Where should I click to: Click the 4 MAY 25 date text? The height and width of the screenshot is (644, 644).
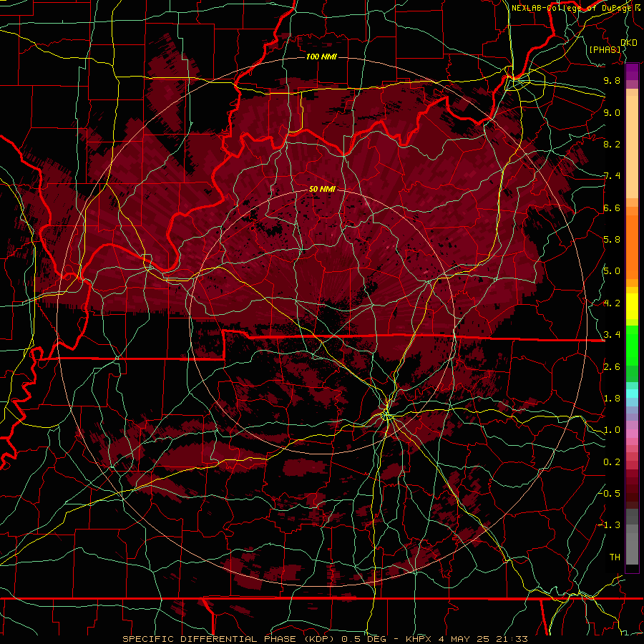(465, 639)
